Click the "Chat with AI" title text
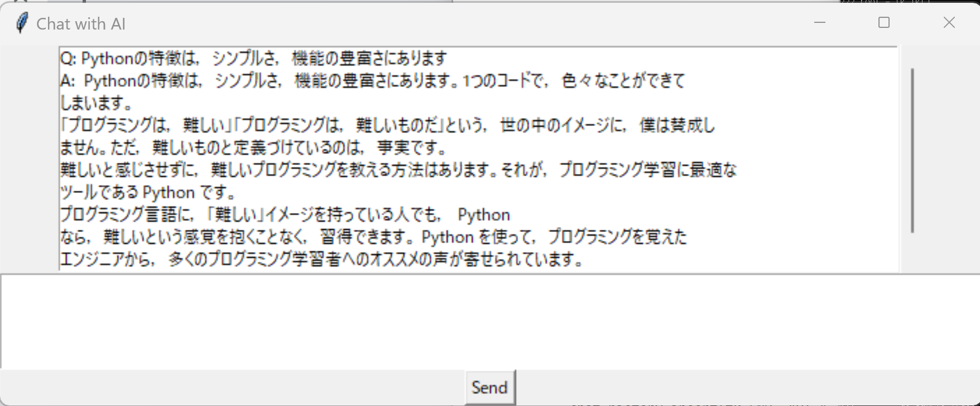980x406 pixels. (x=81, y=24)
